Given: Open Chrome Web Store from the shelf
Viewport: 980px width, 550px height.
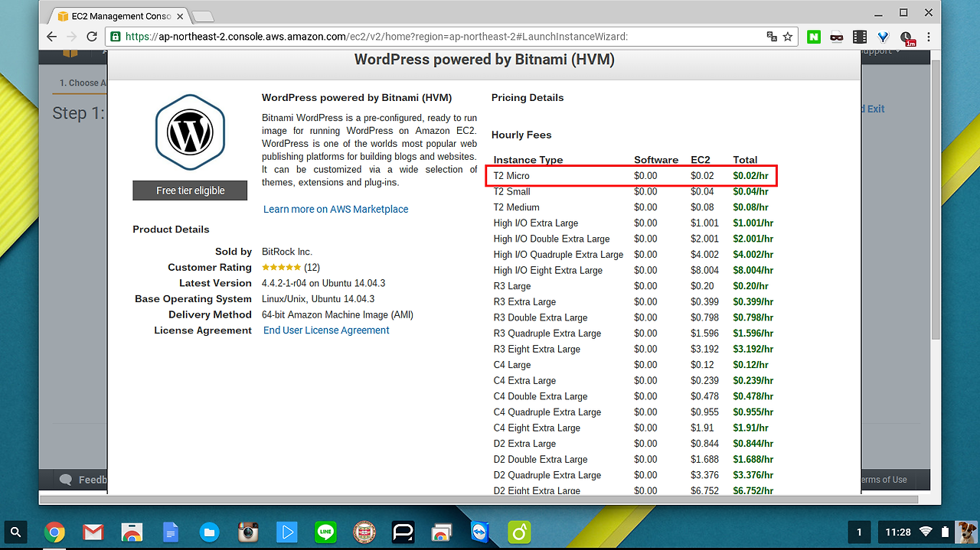Looking at the screenshot, I should (132, 532).
